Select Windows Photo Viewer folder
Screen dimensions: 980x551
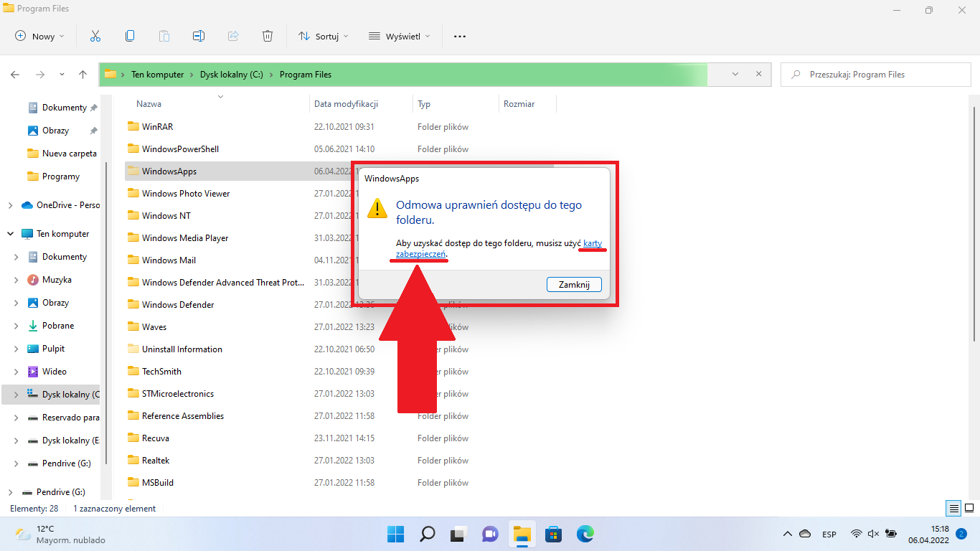186,194
